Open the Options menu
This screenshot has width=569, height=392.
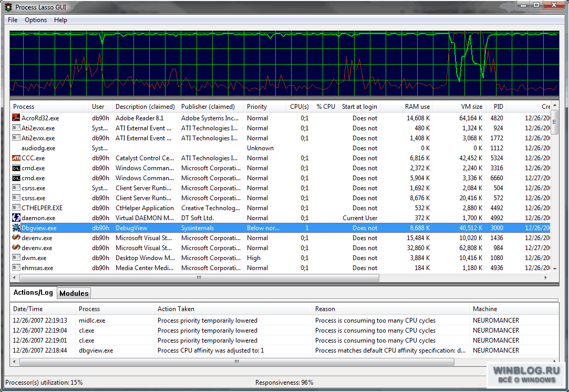pos(36,20)
